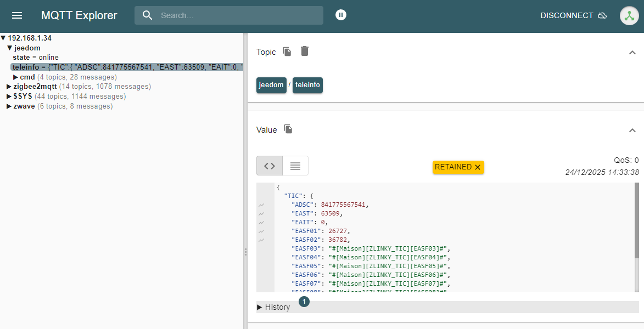This screenshot has width=644, height=329.
Task: Click the connection avatar icon
Action: 629,15
